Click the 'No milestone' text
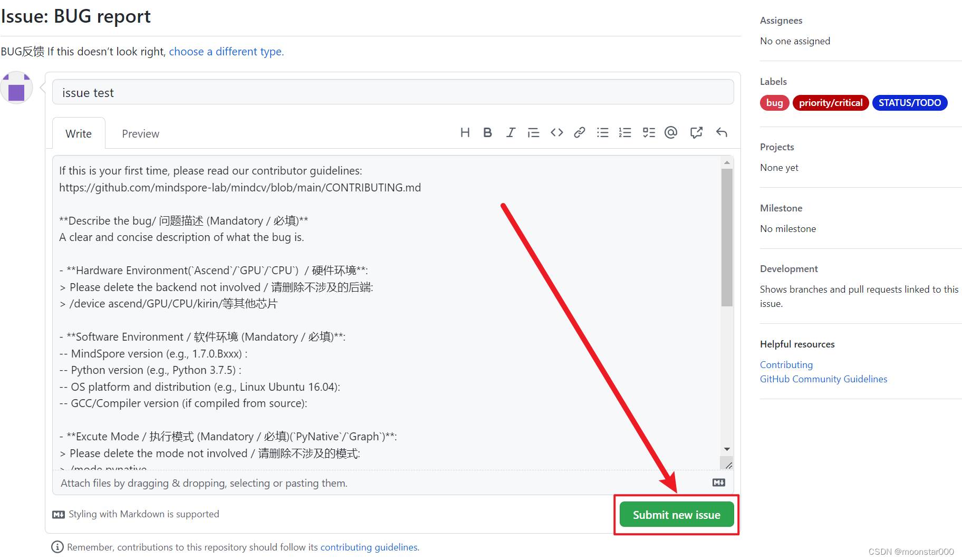962x560 pixels. coord(788,229)
